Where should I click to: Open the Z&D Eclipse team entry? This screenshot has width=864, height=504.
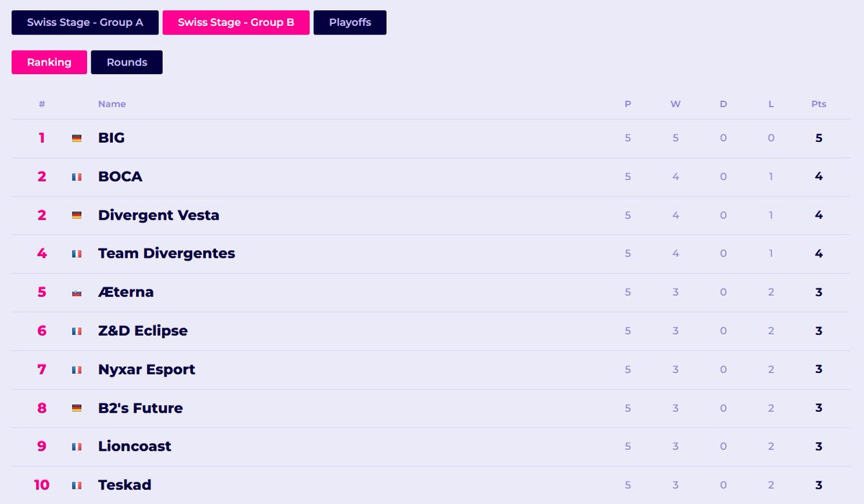tap(143, 331)
